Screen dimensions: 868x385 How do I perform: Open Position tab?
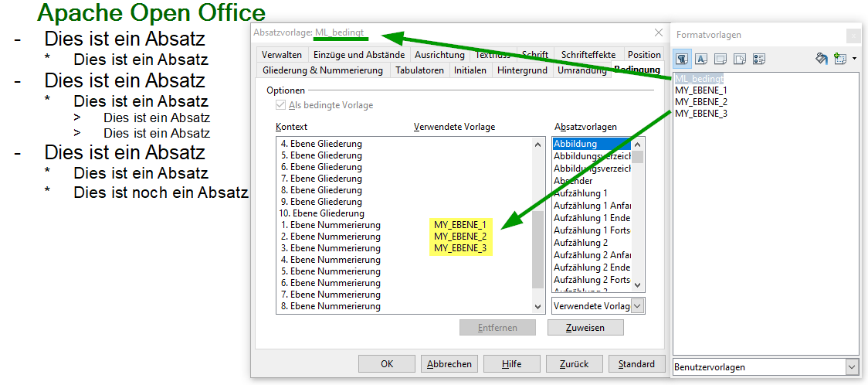[x=644, y=55]
